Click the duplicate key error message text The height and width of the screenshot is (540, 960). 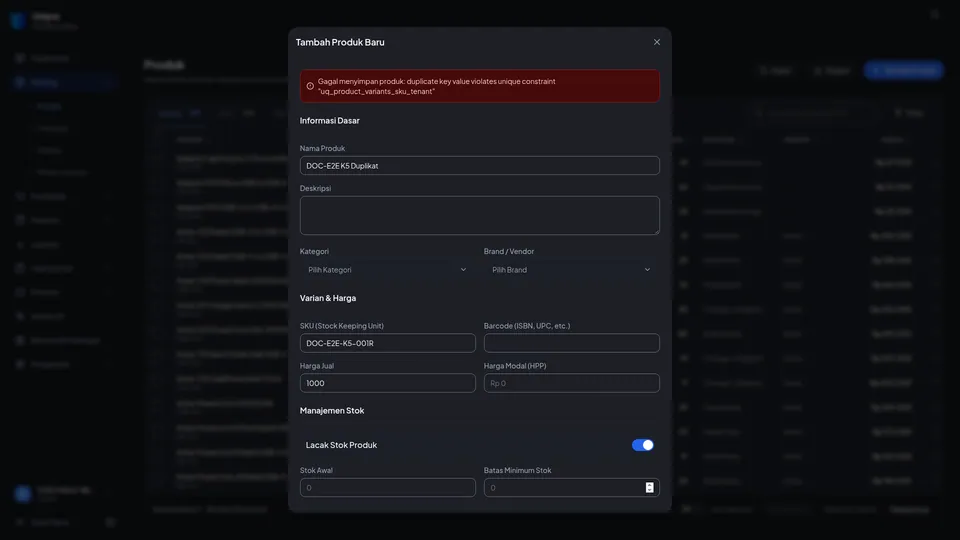(437, 86)
